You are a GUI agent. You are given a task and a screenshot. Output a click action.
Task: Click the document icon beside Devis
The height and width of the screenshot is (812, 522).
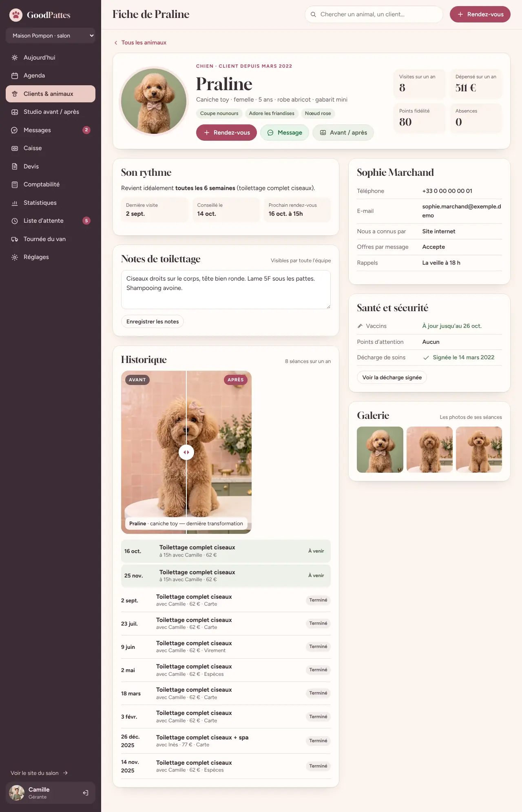(15, 166)
